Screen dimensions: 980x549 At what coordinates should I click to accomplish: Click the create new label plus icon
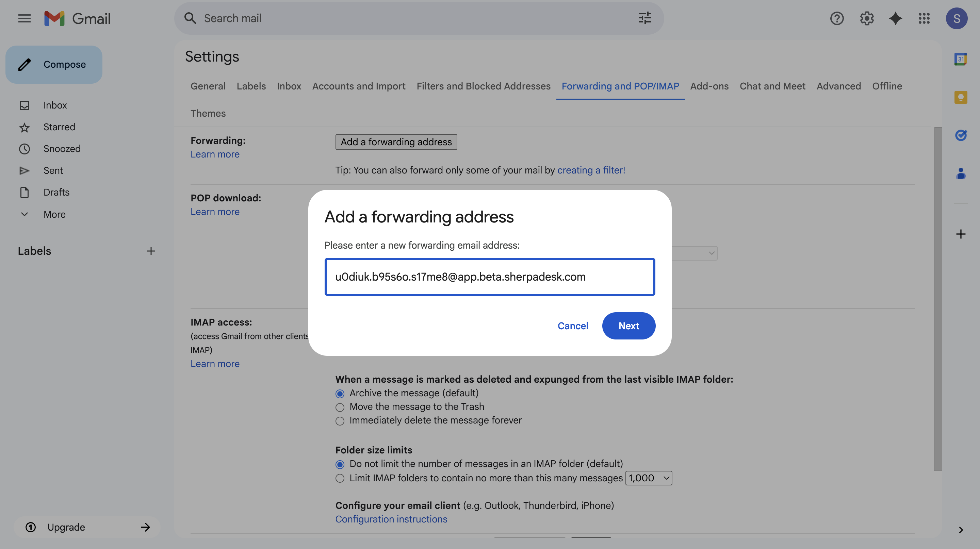pos(151,251)
